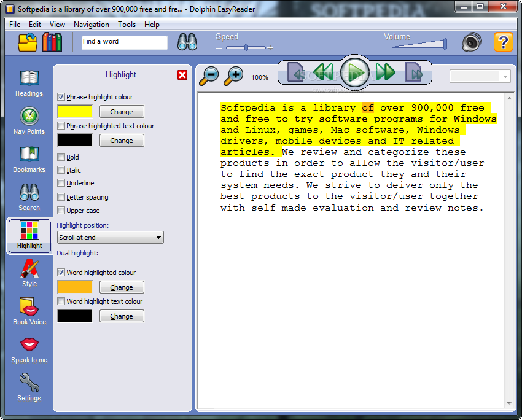Screen dimensions: 522x420
Task: Go to previous page with page-back icon
Action: click(x=295, y=72)
